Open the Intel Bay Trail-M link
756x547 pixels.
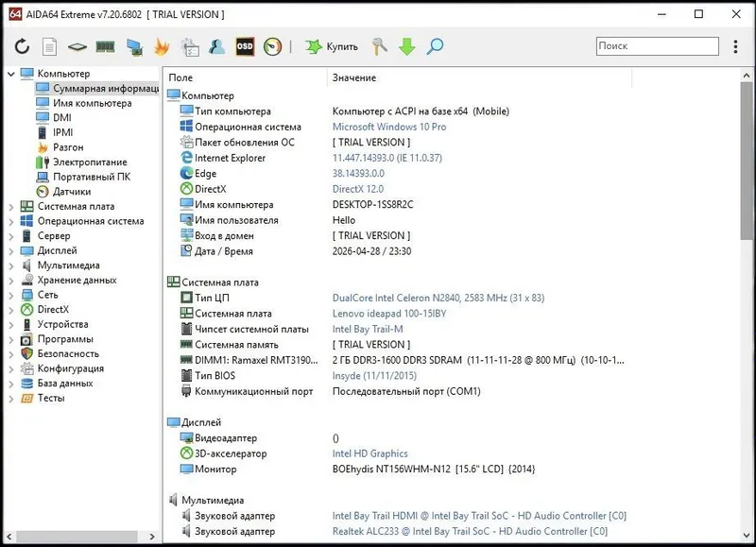[x=368, y=329]
